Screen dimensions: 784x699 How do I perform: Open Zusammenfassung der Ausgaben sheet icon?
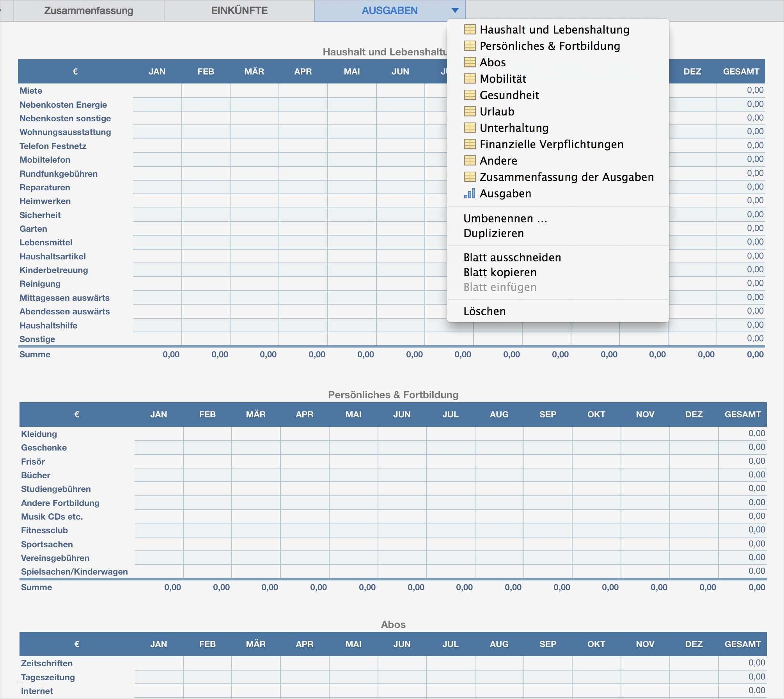coord(469,177)
